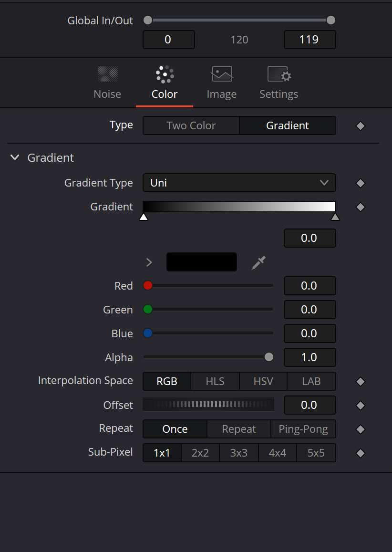Image resolution: width=392 pixels, height=552 pixels.
Task: Click the Blue value field
Action: pos(309,334)
